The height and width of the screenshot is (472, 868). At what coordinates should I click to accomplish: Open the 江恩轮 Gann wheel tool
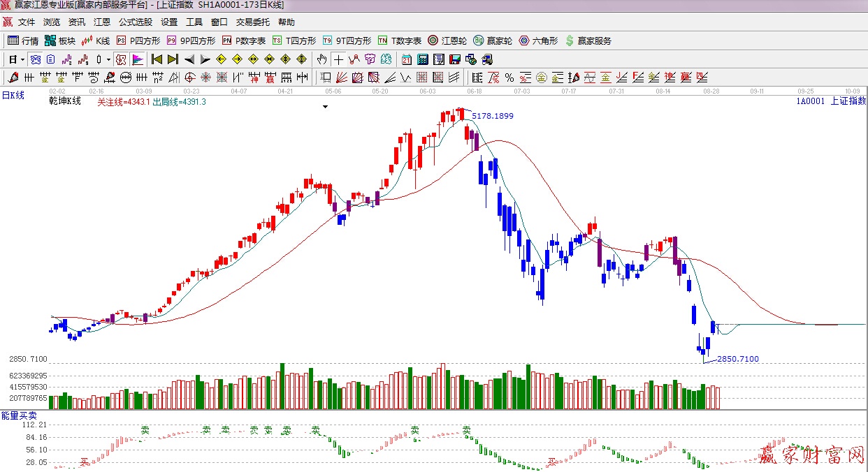[x=447, y=40]
